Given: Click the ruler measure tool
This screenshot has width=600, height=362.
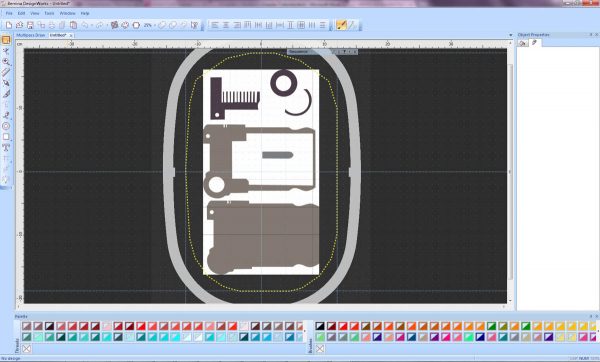Looking at the screenshot, I should [6, 72].
